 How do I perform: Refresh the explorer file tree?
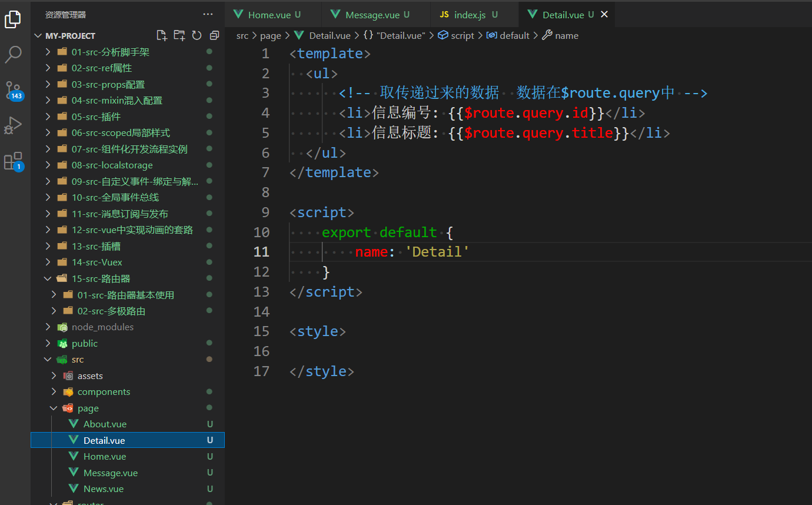coord(197,35)
